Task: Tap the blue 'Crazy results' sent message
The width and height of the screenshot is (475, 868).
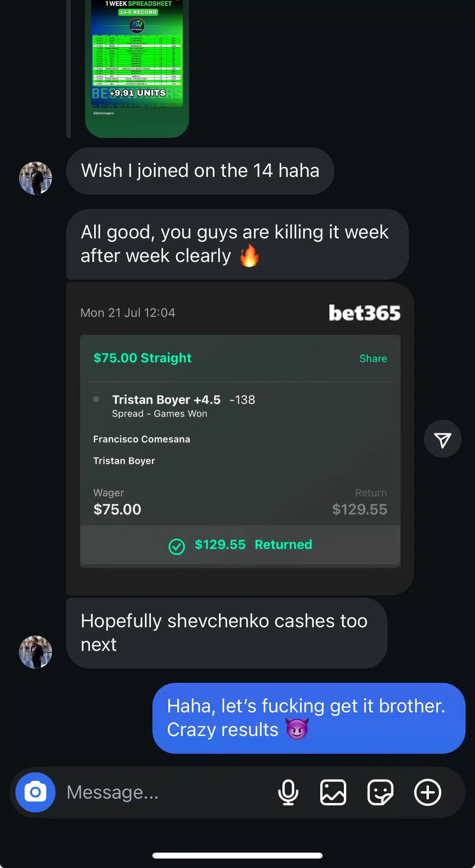Action: [308, 718]
